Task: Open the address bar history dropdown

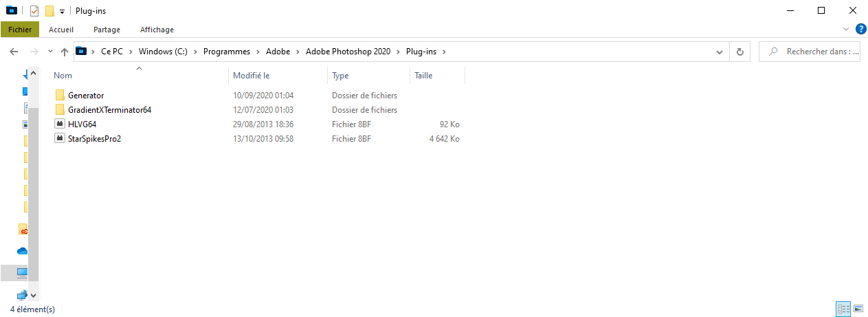Action: click(720, 52)
